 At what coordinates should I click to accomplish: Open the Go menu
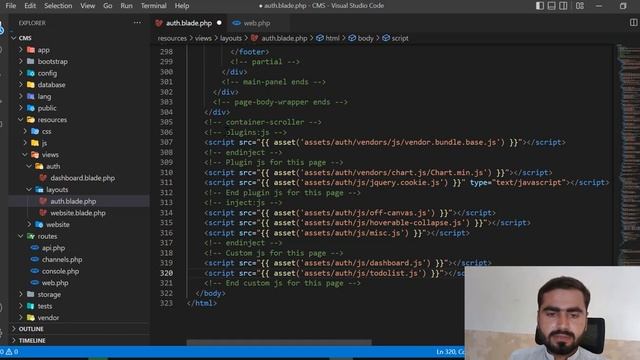pyautogui.click(x=107, y=6)
